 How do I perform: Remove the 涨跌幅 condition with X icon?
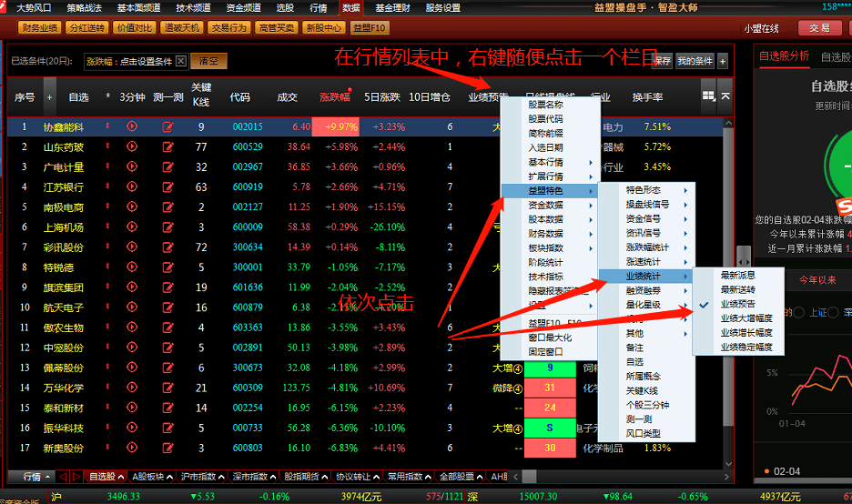181,61
